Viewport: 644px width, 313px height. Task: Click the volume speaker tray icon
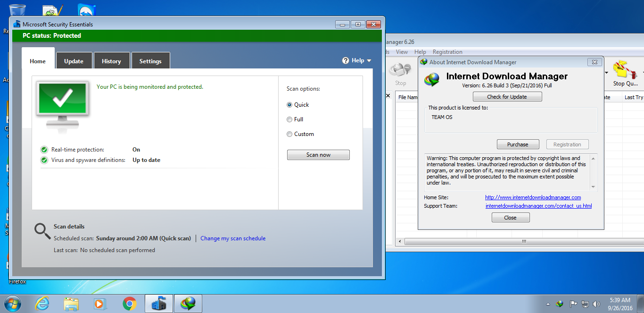(596, 304)
